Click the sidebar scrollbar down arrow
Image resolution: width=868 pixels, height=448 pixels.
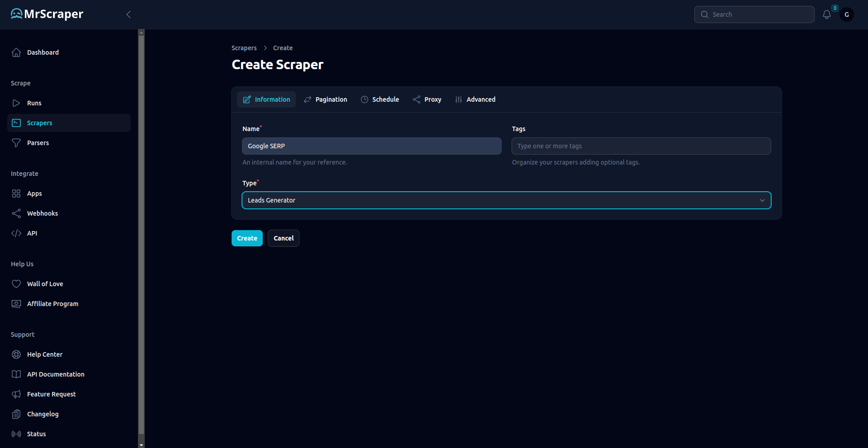[141, 445]
